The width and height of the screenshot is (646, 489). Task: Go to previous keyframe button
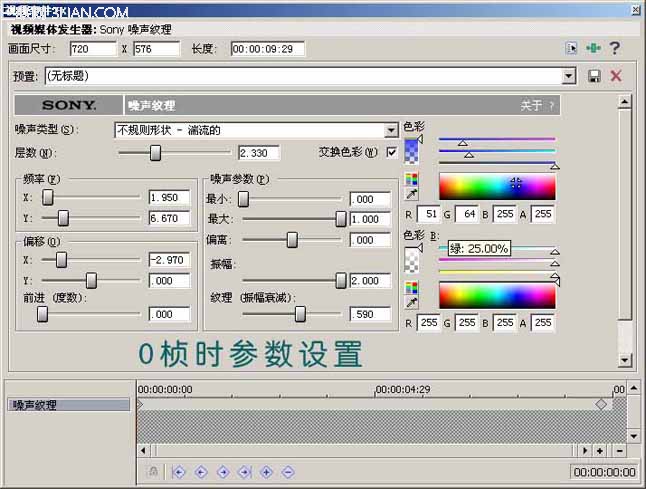[201, 472]
